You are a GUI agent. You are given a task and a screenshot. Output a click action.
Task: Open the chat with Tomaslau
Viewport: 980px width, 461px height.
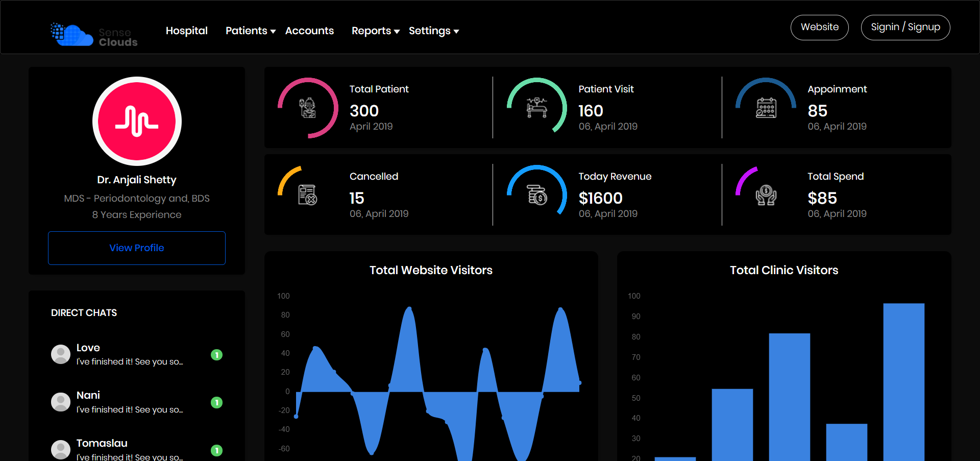pos(137,449)
